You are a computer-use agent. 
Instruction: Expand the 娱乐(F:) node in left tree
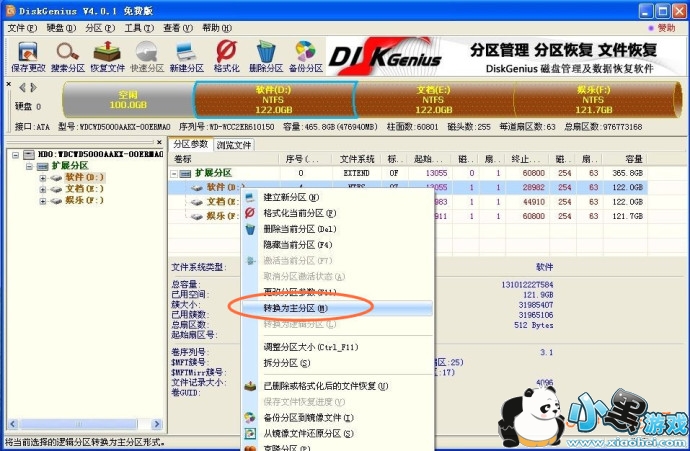[x=43, y=201]
